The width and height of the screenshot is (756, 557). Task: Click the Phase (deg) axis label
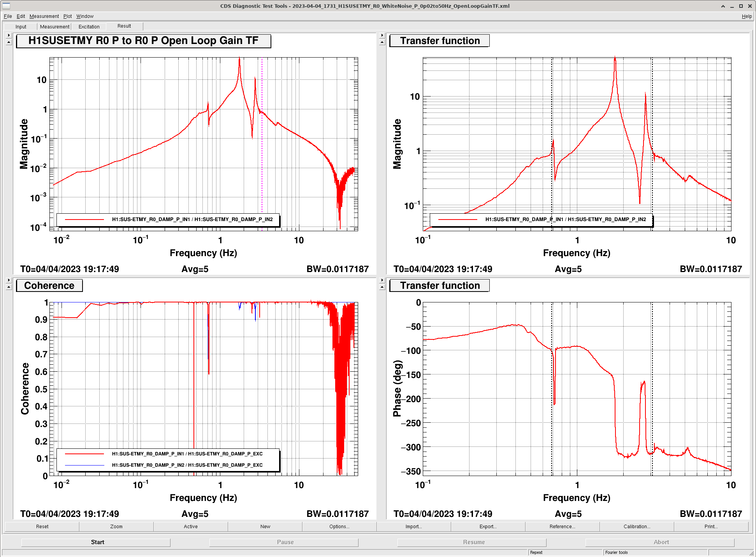[x=397, y=388]
